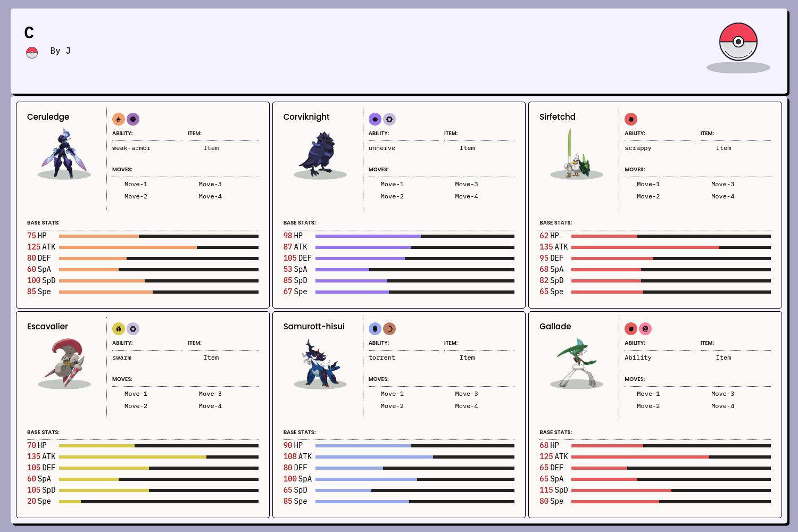Click the Item field on Corviknight's card
This screenshot has width=798, height=532.
467,148
